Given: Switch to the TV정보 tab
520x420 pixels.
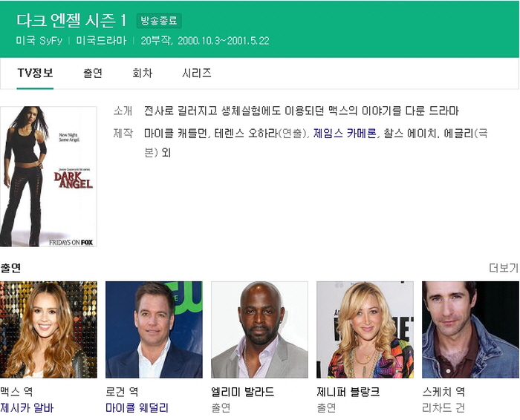Looking at the screenshot, I should tap(35, 73).
